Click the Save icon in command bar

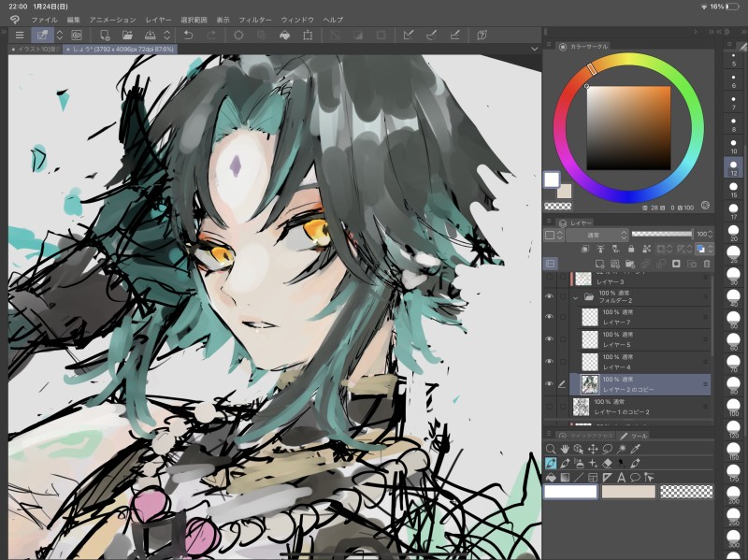coord(150,35)
